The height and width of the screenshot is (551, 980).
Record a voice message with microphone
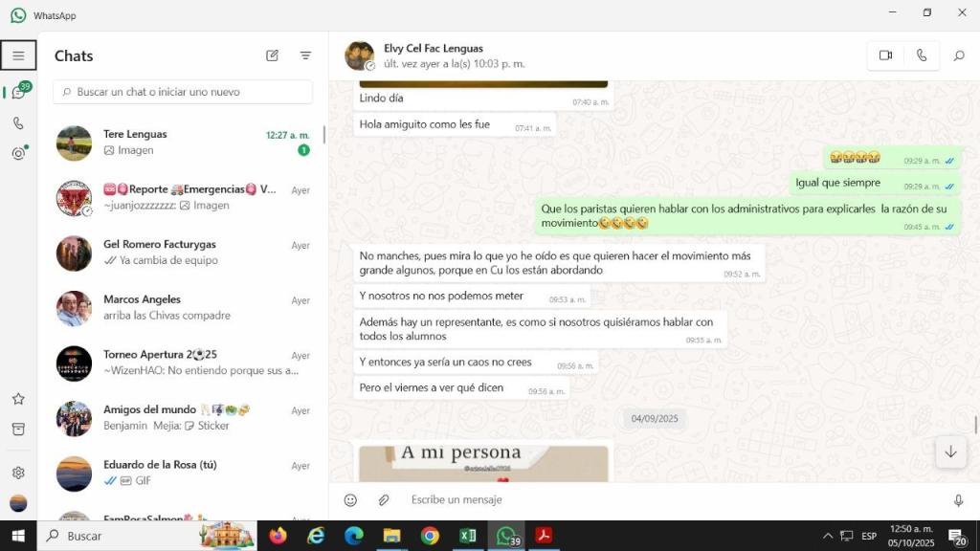(958, 500)
